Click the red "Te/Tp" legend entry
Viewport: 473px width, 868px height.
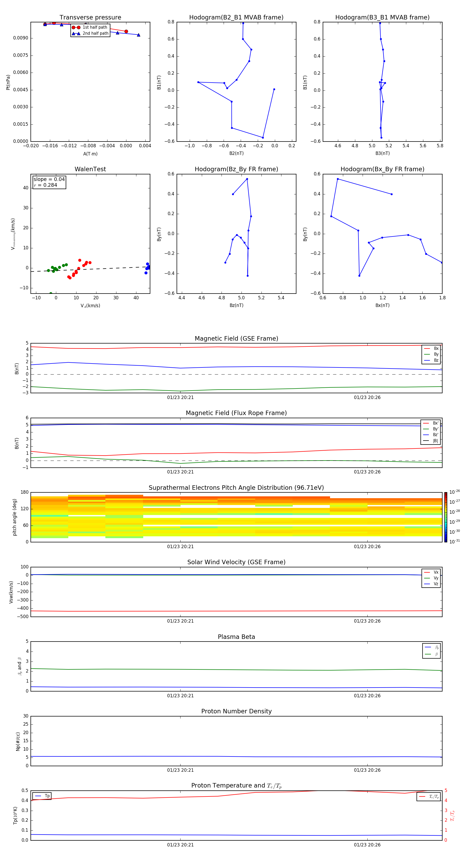(429, 797)
